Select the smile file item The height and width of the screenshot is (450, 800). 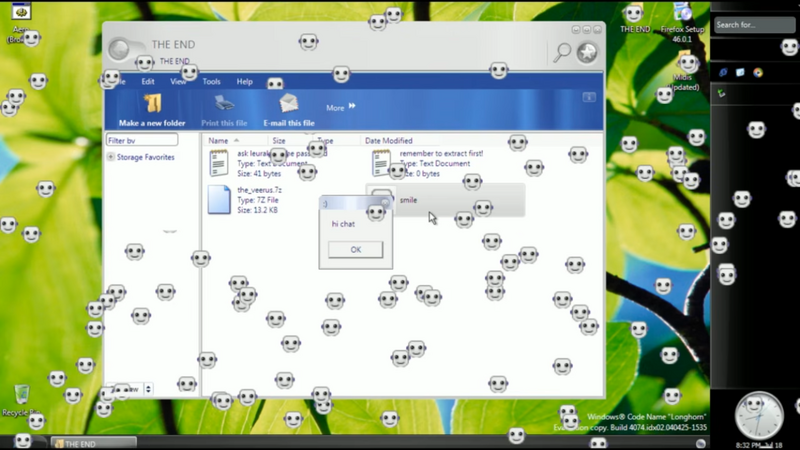(445, 200)
